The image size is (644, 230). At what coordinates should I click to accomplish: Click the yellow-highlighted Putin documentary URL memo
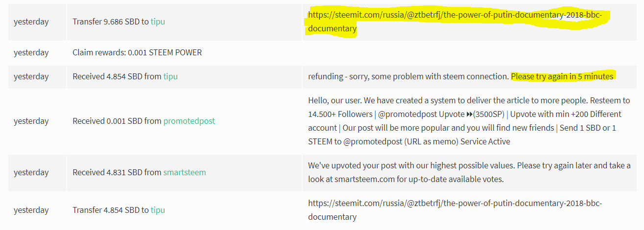pos(455,22)
